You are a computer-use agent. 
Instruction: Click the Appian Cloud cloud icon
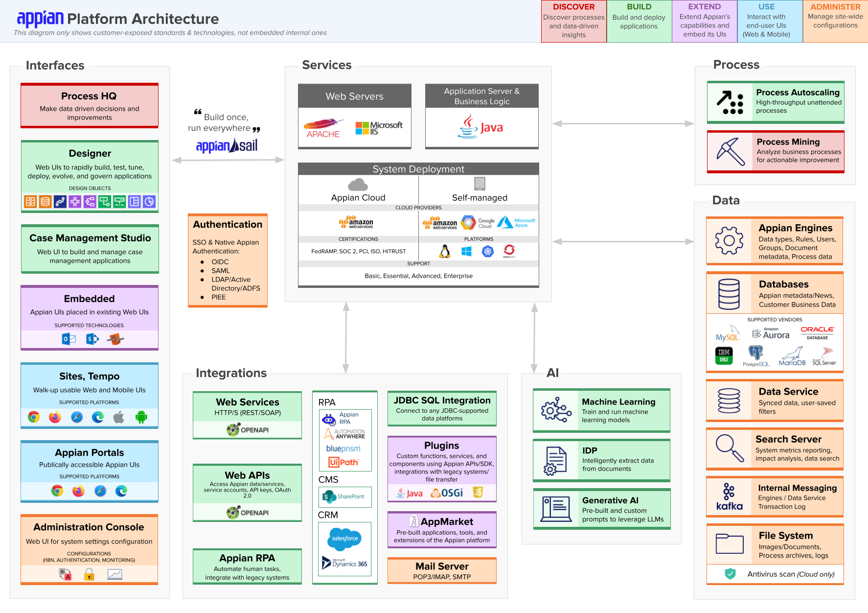click(358, 185)
